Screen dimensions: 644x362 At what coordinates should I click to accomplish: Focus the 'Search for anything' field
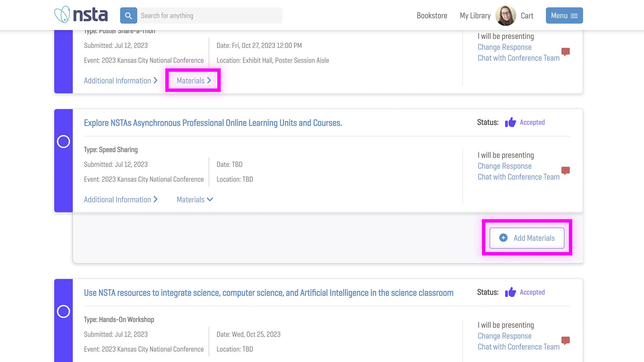pos(210,15)
